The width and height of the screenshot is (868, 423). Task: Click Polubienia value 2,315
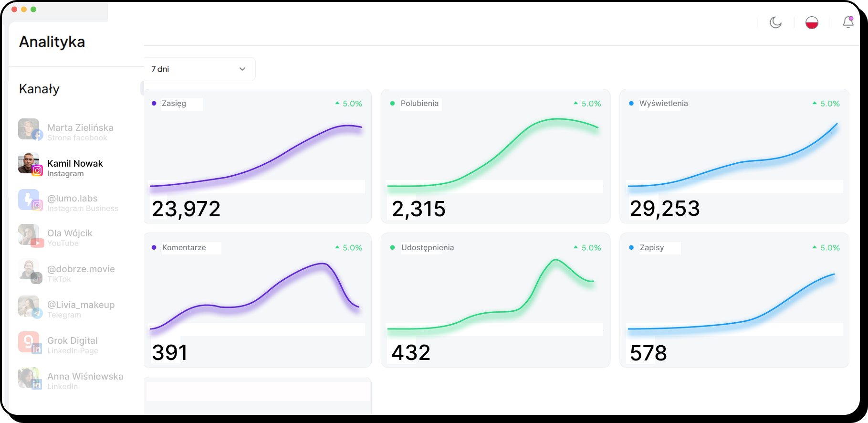coord(418,209)
